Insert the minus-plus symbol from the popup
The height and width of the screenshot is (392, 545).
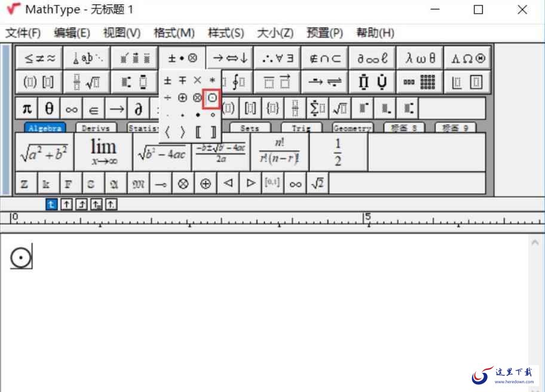coord(182,81)
